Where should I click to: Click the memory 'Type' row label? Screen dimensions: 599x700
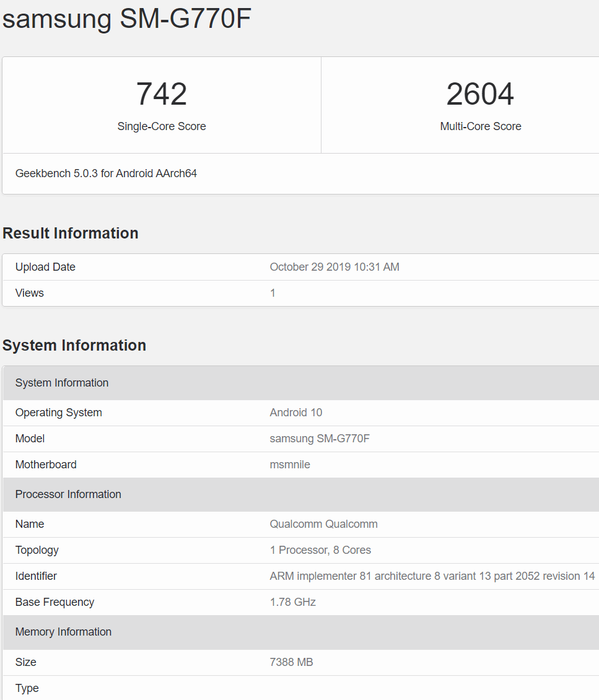[27, 688]
